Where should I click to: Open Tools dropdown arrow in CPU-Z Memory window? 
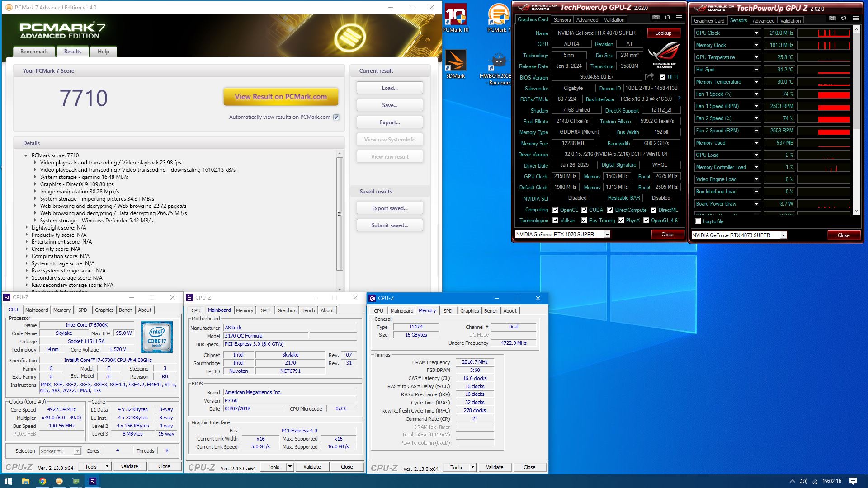472,467
